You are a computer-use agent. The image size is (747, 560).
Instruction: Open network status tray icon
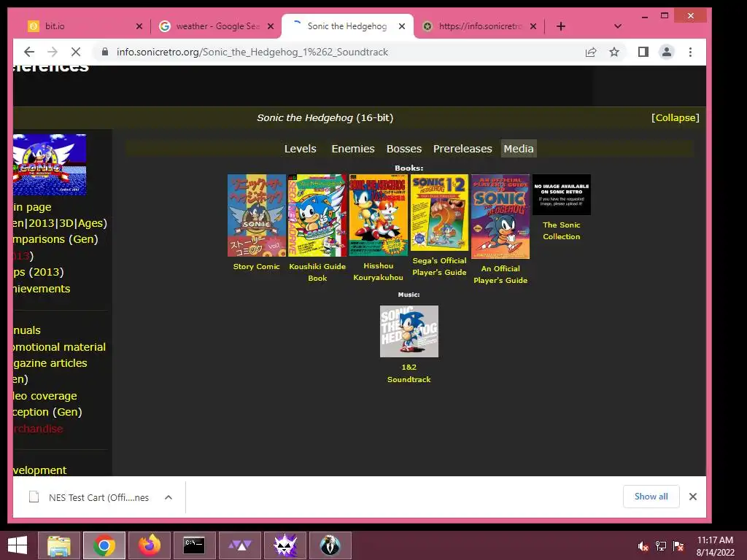(x=661, y=546)
